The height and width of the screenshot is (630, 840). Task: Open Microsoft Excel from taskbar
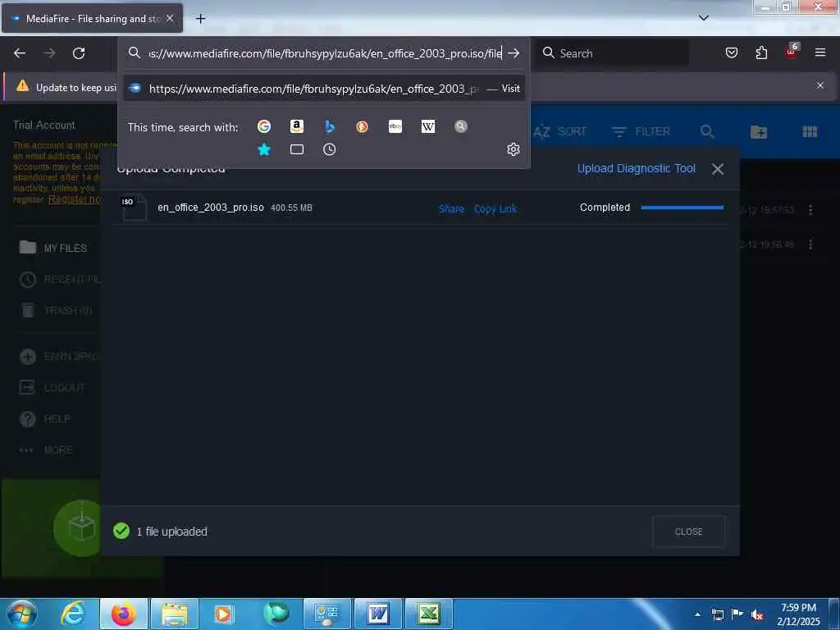coord(428,614)
